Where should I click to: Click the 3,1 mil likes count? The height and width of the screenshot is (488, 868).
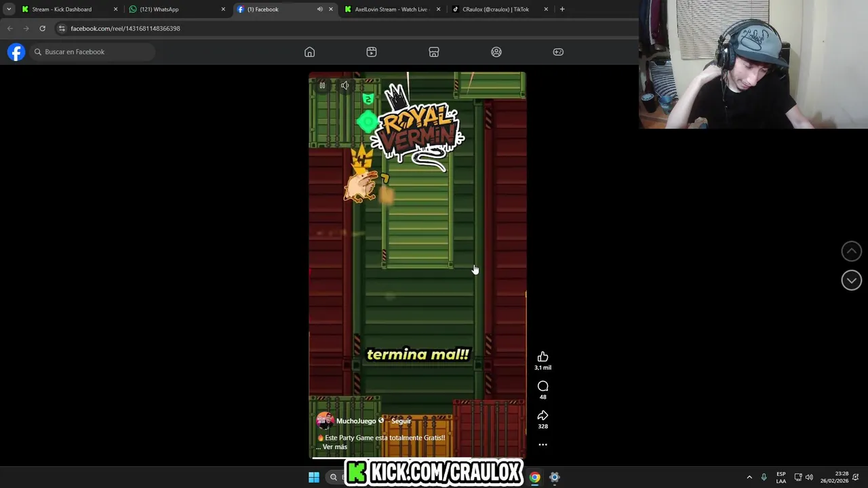pos(542,367)
